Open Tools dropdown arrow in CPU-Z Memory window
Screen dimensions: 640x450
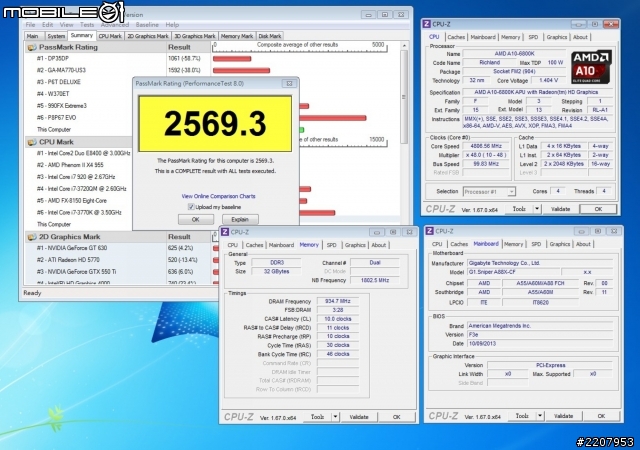pyautogui.click(x=335, y=417)
